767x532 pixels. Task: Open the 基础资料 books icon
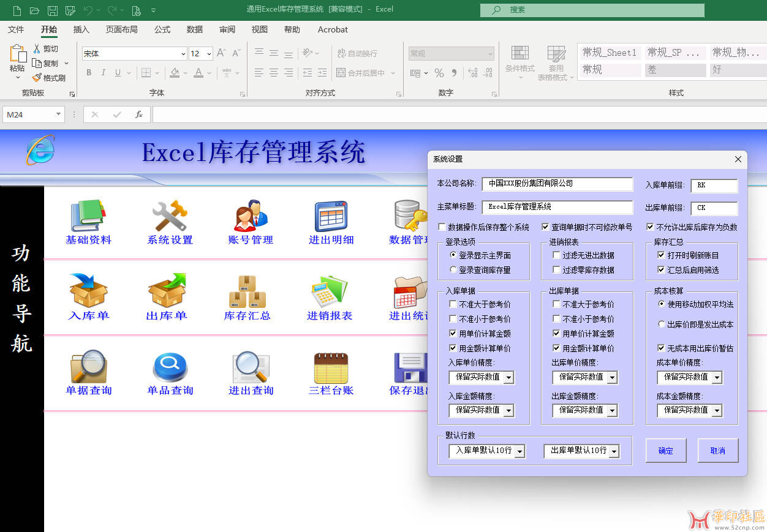[x=88, y=216]
